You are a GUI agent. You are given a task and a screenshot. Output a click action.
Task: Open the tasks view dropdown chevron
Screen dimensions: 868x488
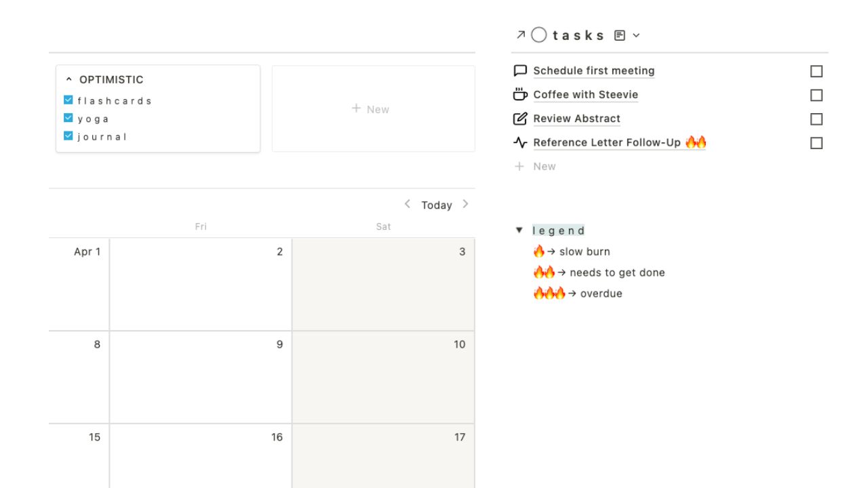(636, 35)
